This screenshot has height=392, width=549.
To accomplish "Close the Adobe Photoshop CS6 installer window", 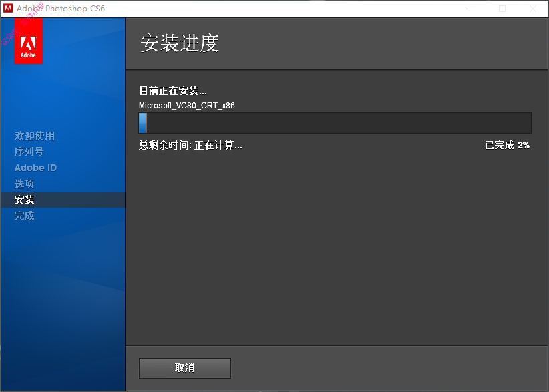I will coord(533,9).
